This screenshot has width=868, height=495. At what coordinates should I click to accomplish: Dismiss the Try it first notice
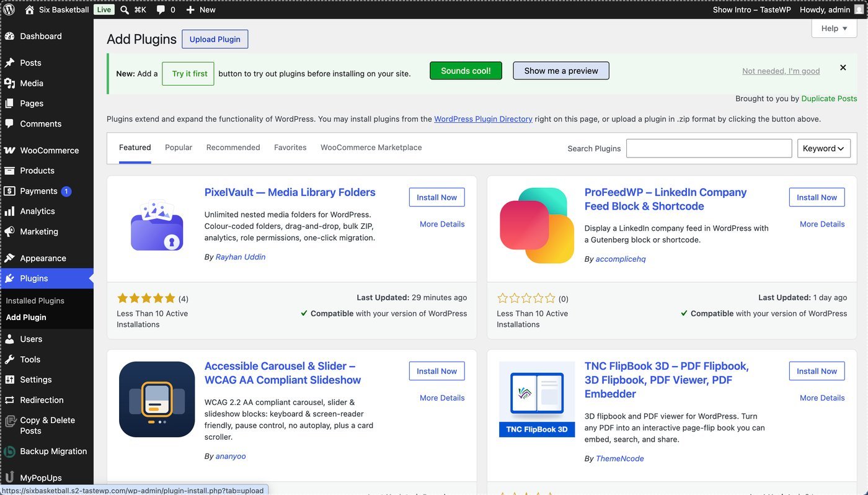[843, 68]
